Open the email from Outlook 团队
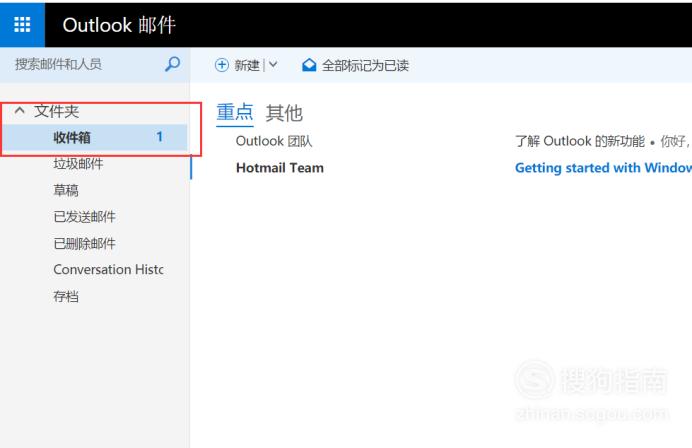 tap(274, 141)
